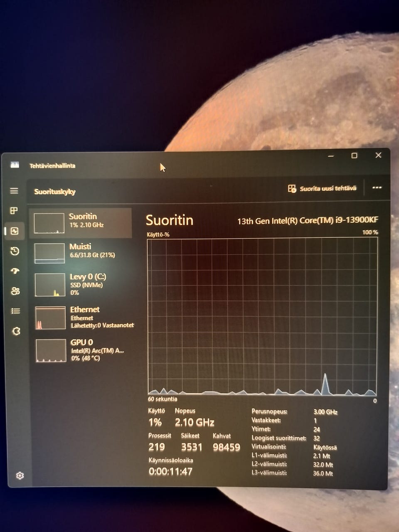
Task: Click the L3-välimuisti 36.0 Mt value
Action: point(323,473)
